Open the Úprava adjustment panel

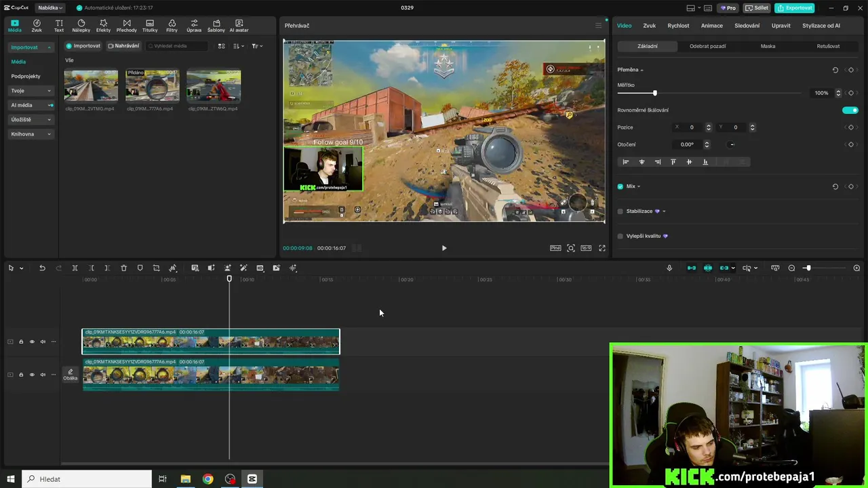[194, 26]
